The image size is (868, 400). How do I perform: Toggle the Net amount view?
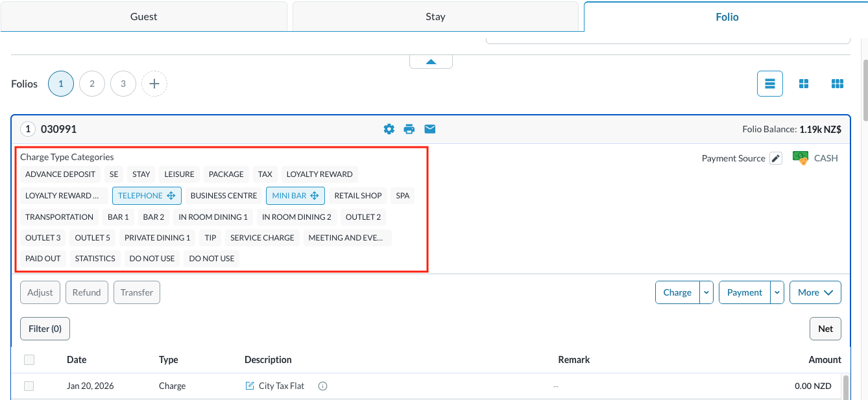tap(825, 329)
